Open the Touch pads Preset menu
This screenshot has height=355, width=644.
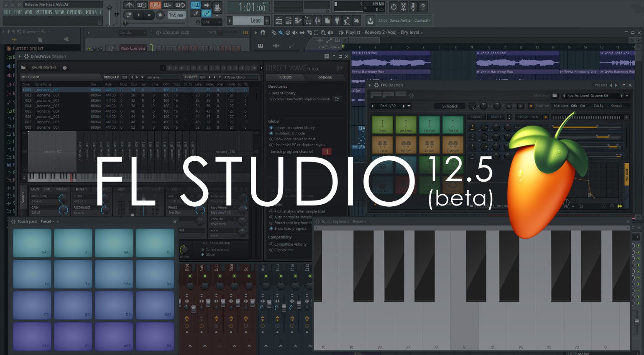tap(47, 221)
